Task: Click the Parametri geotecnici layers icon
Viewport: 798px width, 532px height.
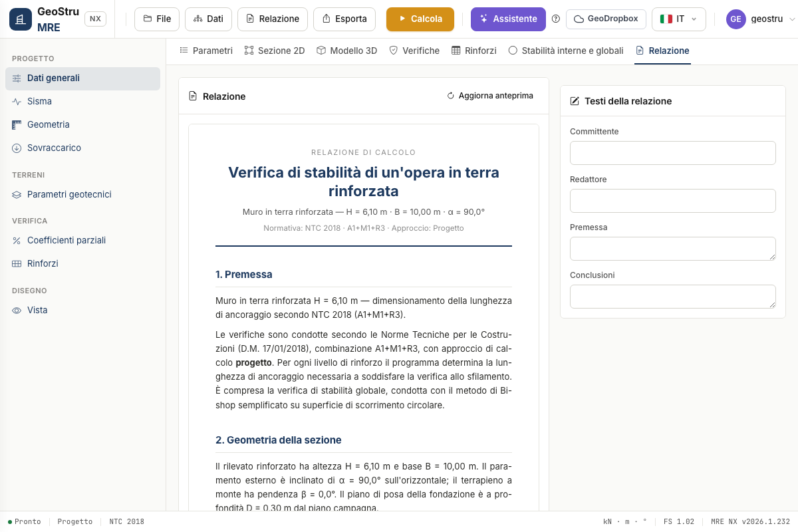Action: click(x=17, y=195)
